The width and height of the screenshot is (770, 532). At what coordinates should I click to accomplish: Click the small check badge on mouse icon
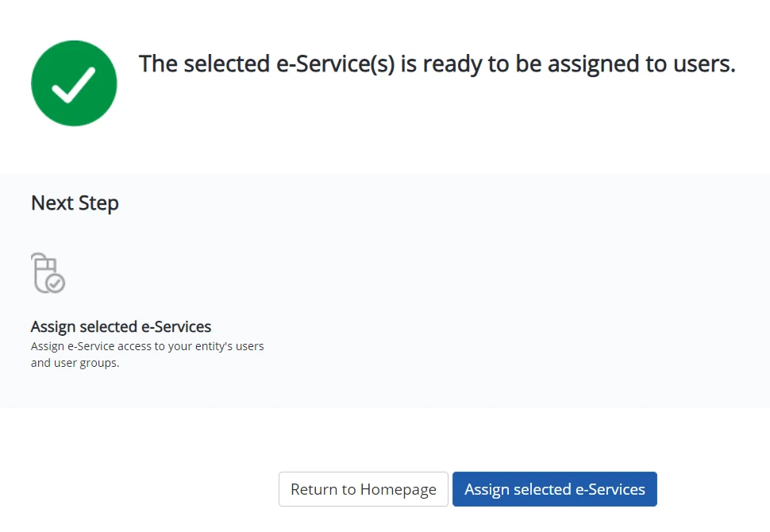[55, 283]
